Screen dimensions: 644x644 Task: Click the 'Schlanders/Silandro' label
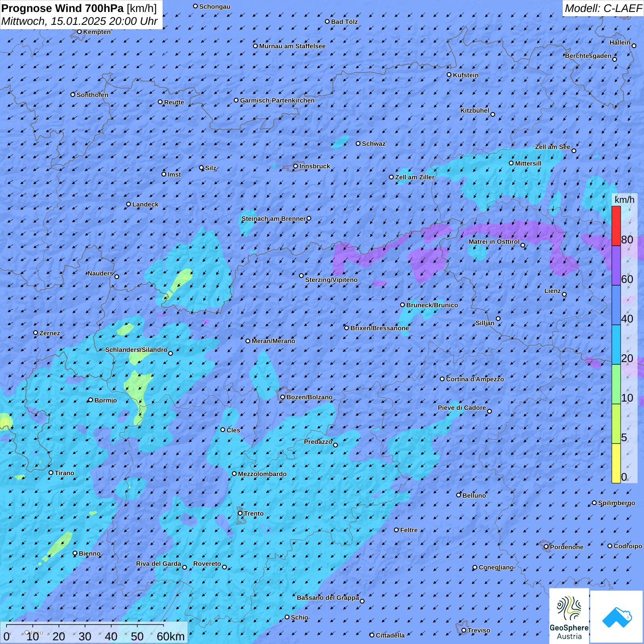point(136,350)
